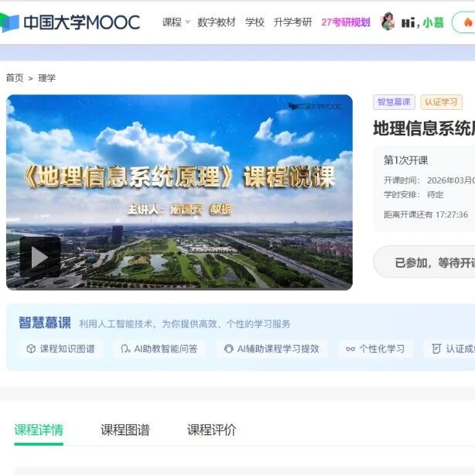Open the 学校 navigation item

click(x=255, y=22)
